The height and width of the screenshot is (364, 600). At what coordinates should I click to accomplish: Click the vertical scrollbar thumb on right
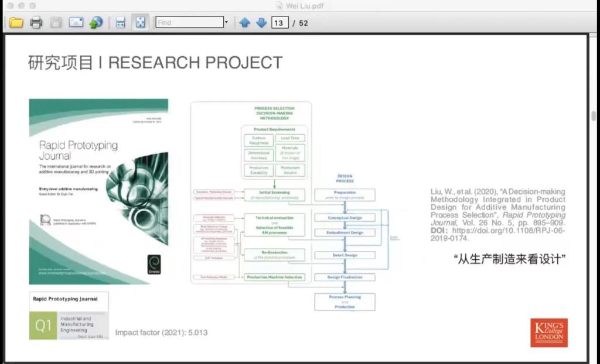click(594, 115)
